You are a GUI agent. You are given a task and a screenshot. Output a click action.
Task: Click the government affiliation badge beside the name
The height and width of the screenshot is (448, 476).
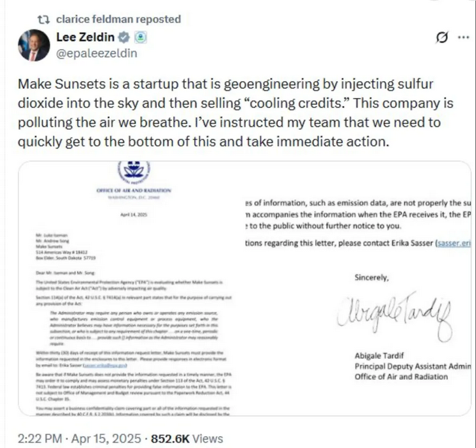142,38
